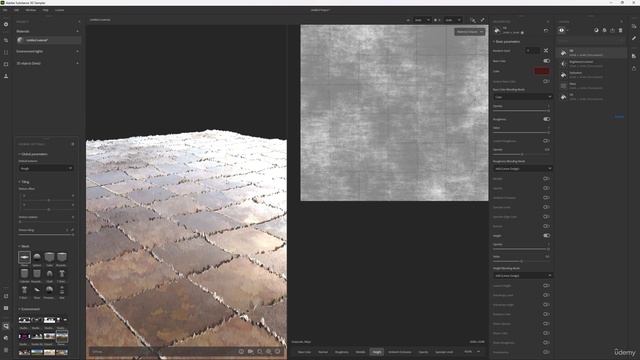The image size is (640, 360).
Task: Open the Edit menu
Action: [16, 10]
